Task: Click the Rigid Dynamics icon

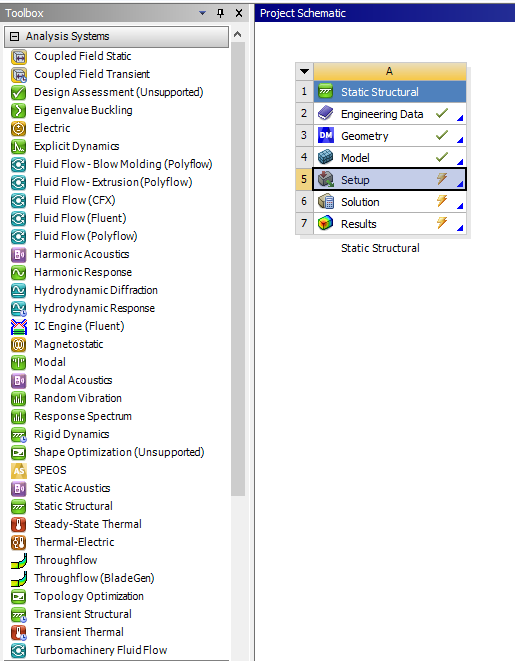Action: pyautogui.click(x=19, y=435)
